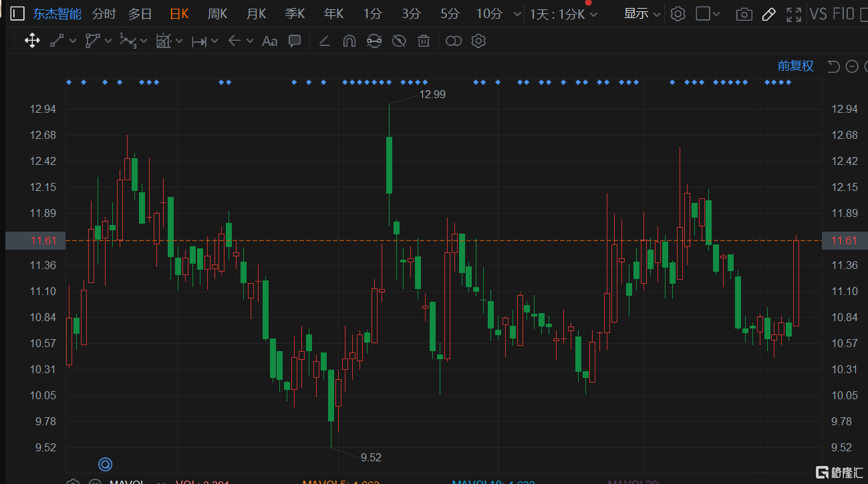Toggle the left sidebar panel icon
This screenshot has height=484, width=868.
click(x=17, y=13)
